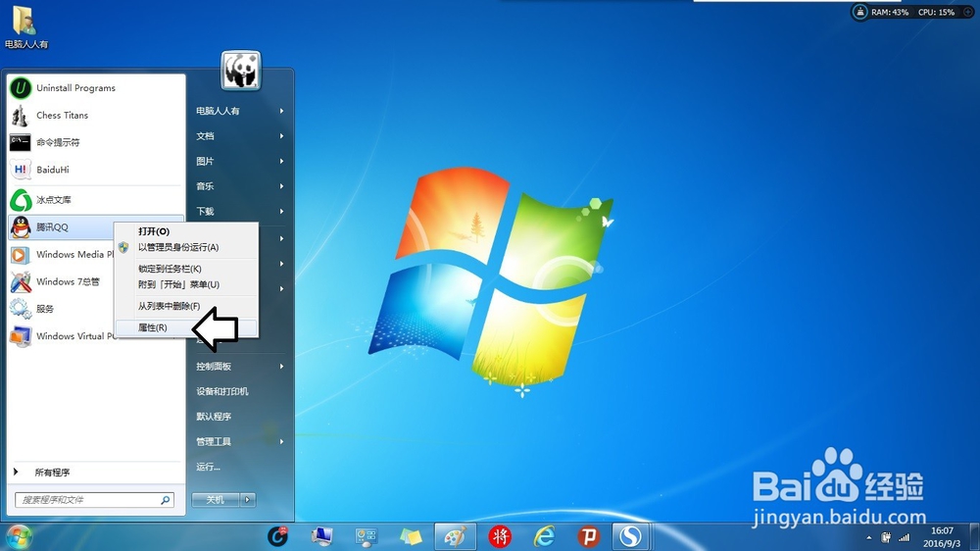Expand the 图片 pictures submenu arrow

click(x=282, y=161)
